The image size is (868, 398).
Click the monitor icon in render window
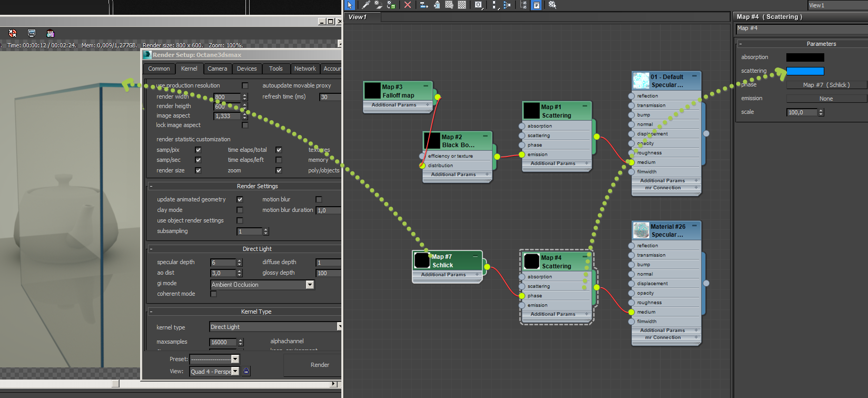32,33
